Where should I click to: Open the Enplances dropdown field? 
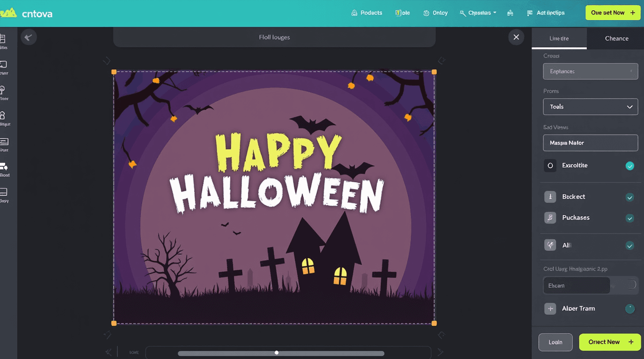pyautogui.click(x=590, y=71)
